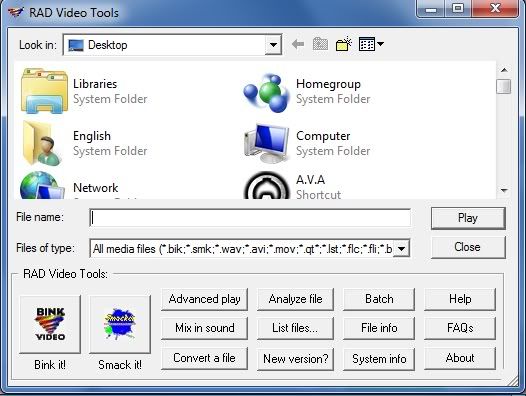526x396 pixels.
Task: Show System info
Action: pyautogui.click(x=379, y=359)
